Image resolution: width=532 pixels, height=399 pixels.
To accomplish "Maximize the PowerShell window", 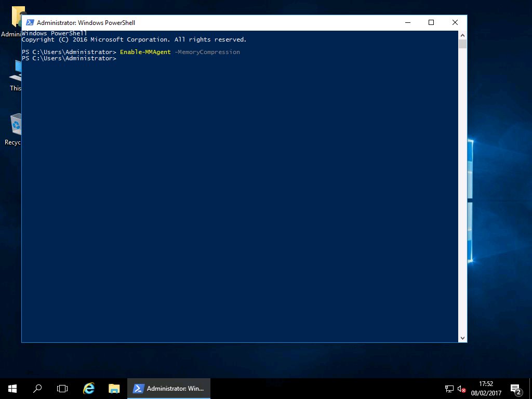I will (x=431, y=22).
